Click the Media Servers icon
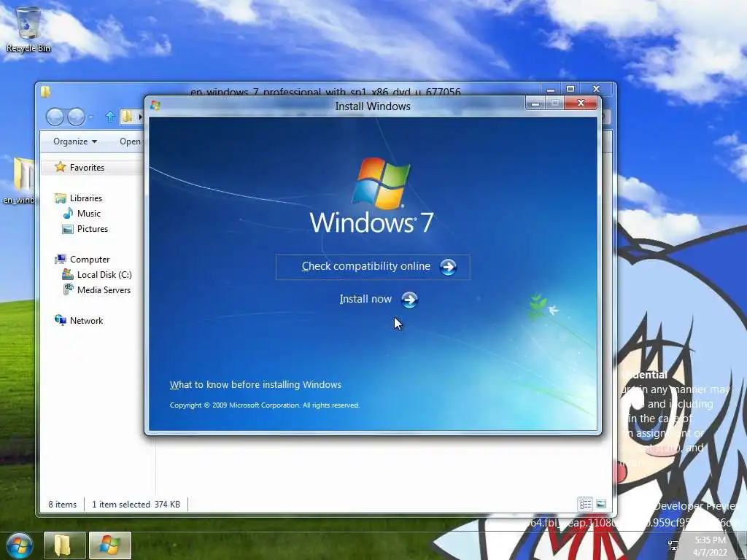This screenshot has height=560, width=747. [68, 289]
